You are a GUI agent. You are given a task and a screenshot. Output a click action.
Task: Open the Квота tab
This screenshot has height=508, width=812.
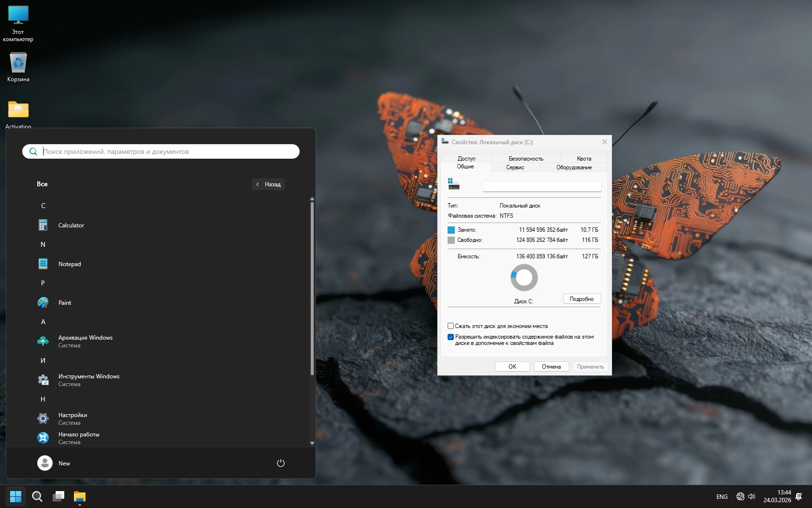point(584,159)
